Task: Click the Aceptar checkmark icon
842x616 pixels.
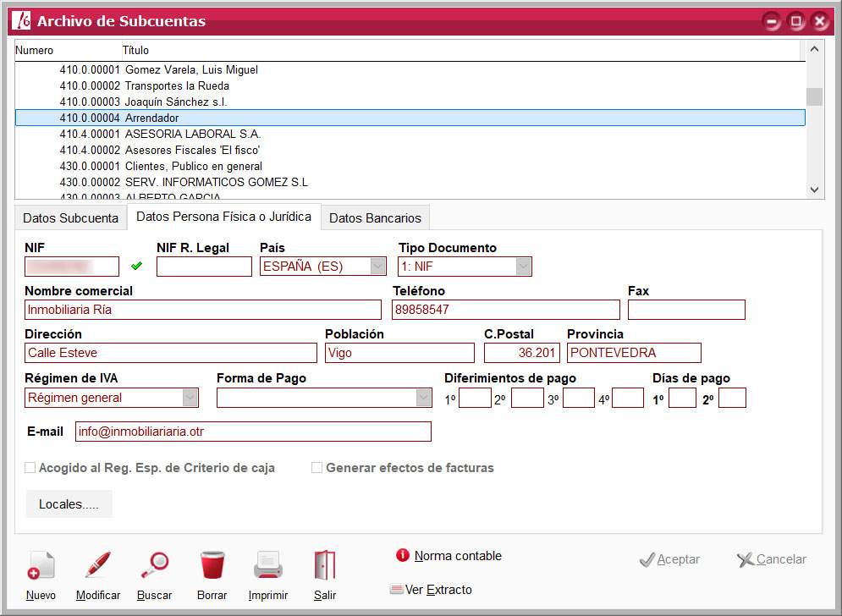Action: (x=647, y=559)
